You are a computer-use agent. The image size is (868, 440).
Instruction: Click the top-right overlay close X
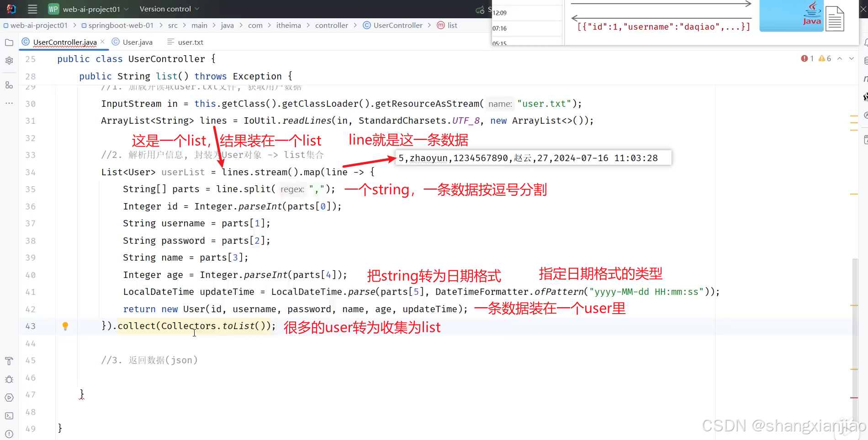tap(863, 9)
